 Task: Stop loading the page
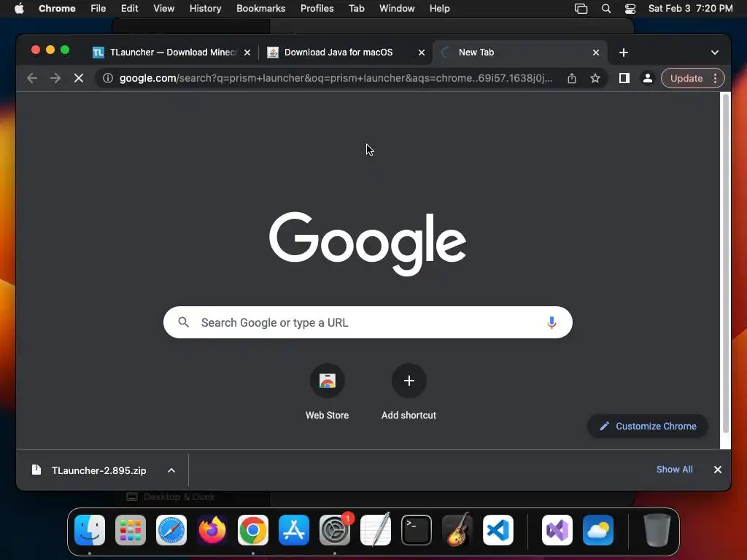pyautogui.click(x=79, y=78)
